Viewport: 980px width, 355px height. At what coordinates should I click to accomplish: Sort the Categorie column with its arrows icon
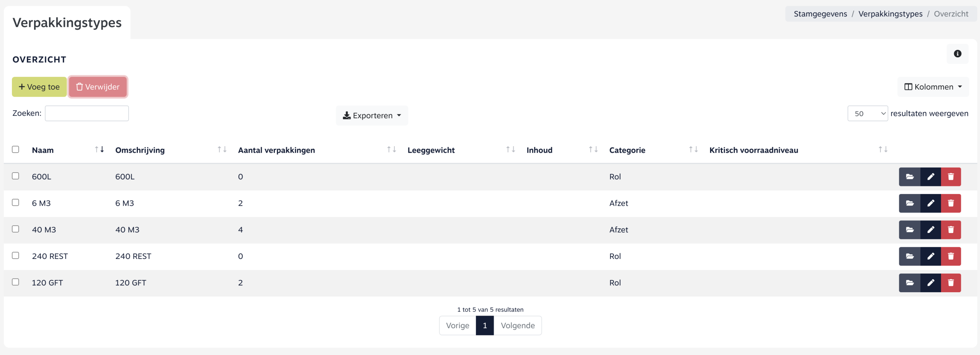click(693, 150)
